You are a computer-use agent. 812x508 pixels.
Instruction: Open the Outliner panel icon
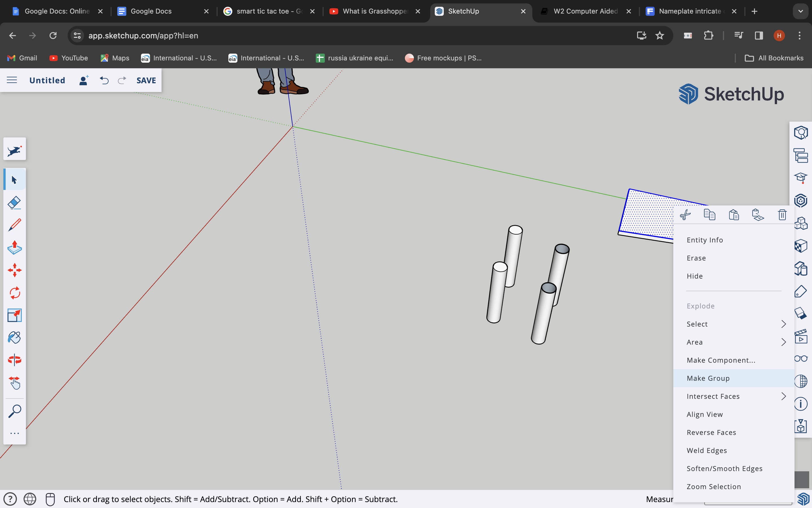pyautogui.click(x=801, y=155)
